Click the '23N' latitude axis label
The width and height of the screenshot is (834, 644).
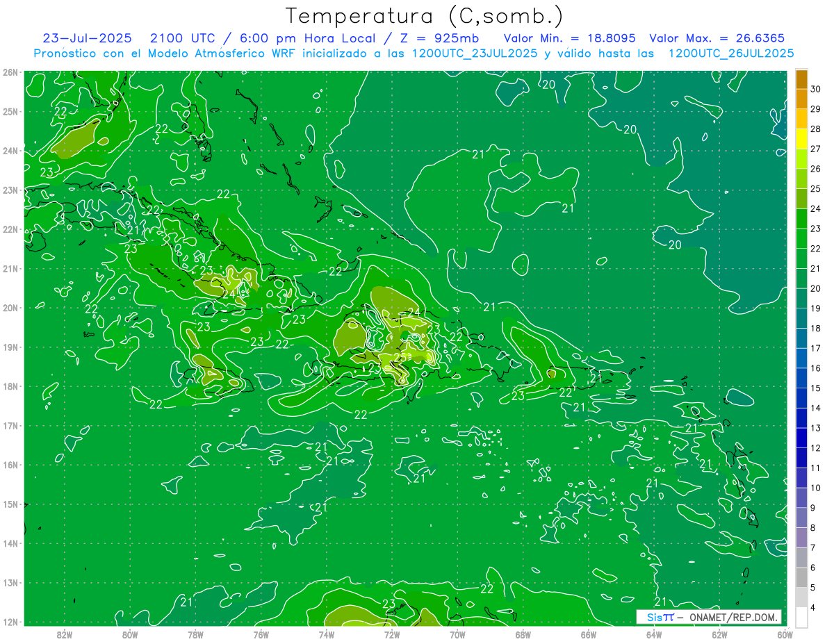(10, 190)
